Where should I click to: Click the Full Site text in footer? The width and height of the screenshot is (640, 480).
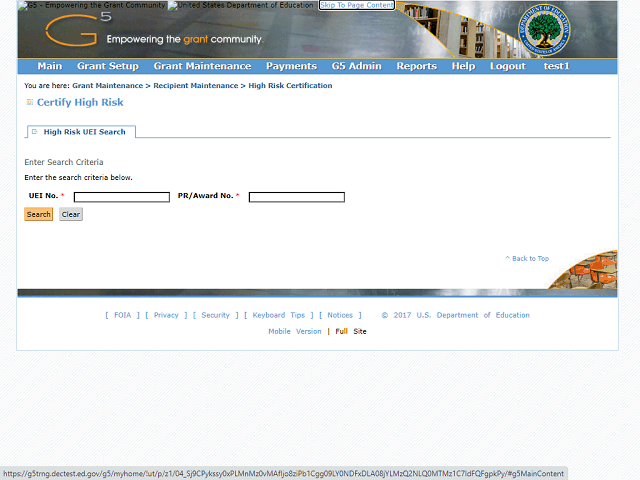click(351, 331)
